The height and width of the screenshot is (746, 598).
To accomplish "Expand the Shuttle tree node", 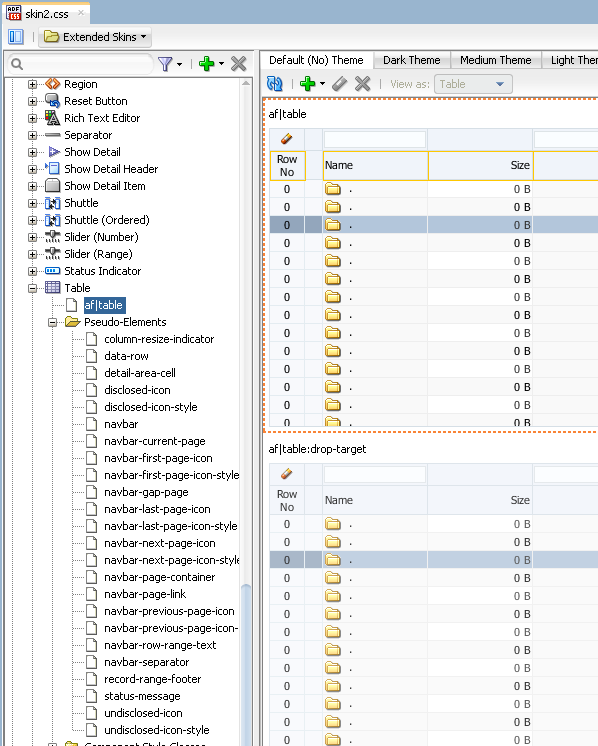I will click(x=32, y=204).
